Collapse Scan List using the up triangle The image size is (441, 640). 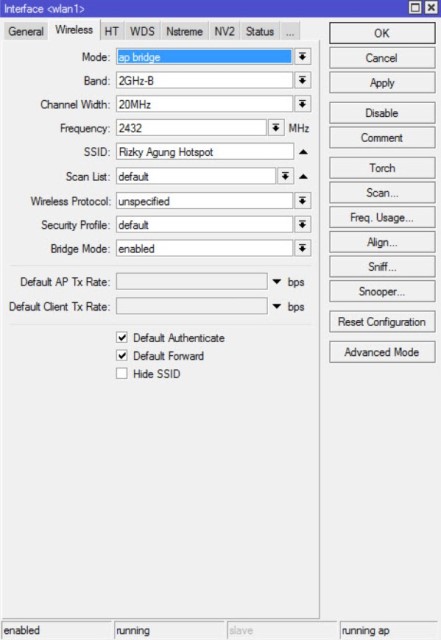(x=303, y=177)
